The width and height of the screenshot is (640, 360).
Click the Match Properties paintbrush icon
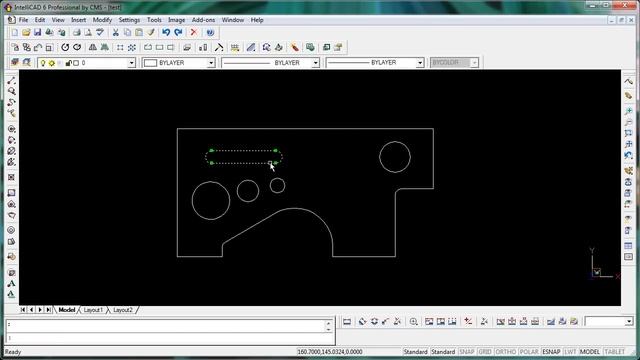click(x=151, y=32)
